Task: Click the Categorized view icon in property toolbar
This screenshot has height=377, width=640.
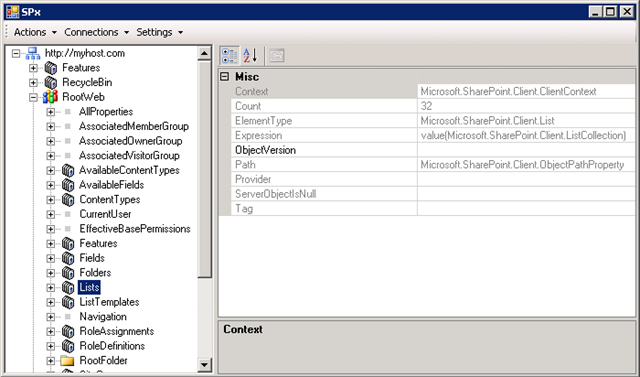Action: click(x=229, y=55)
